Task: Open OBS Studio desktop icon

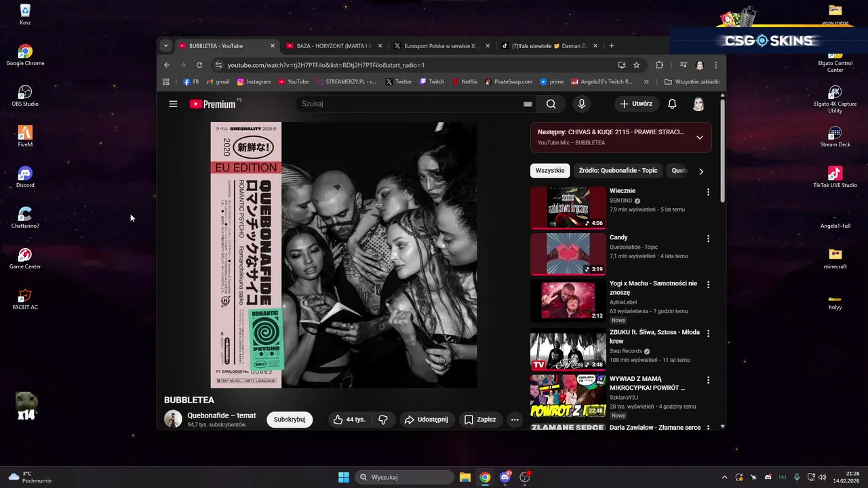Action: coord(25,95)
